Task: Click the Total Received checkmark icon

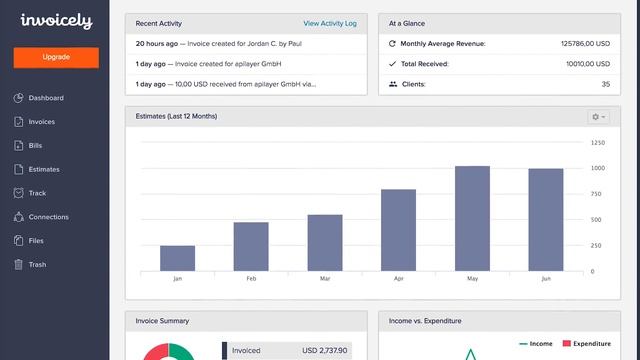Action: 392,64
